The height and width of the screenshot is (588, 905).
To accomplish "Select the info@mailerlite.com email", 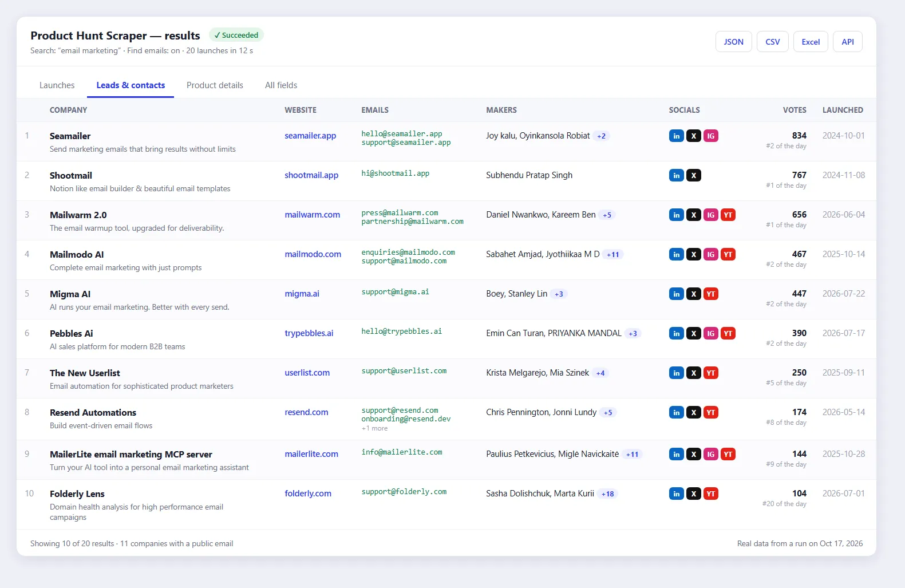I will coord(402,452).
